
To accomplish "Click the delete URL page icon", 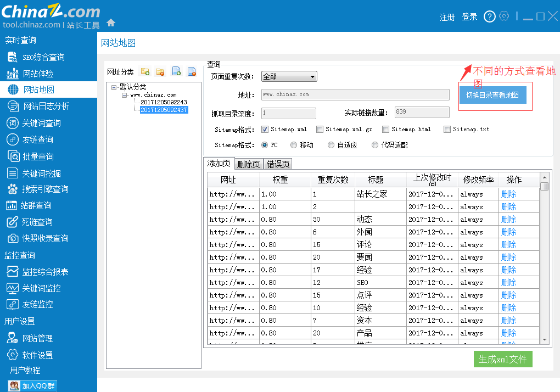I will [192, 71].
